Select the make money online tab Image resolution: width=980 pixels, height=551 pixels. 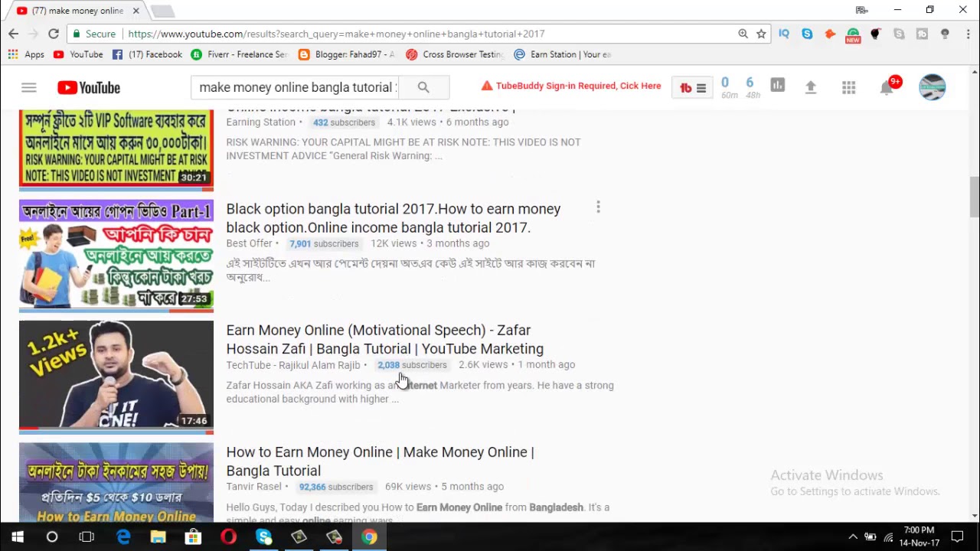pyautogui.click(x=77, y=11)
